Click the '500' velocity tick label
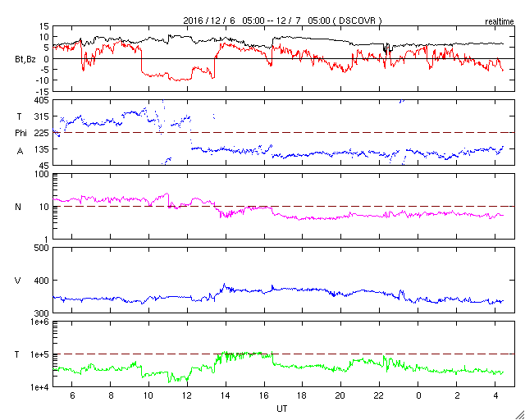This screenshot has width=525, height=420. [42, 249]
